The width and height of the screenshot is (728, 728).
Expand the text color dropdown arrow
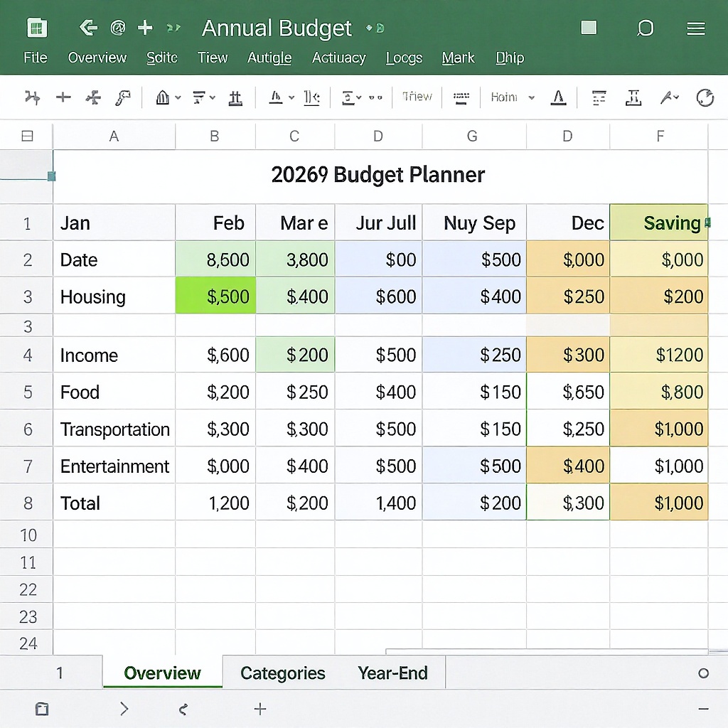pos(291,97)
